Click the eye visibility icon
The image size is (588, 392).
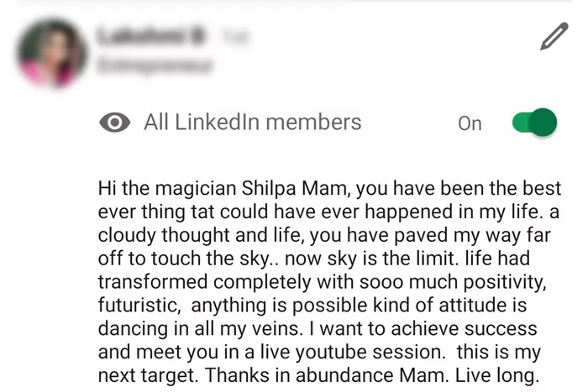coord(114,123)
